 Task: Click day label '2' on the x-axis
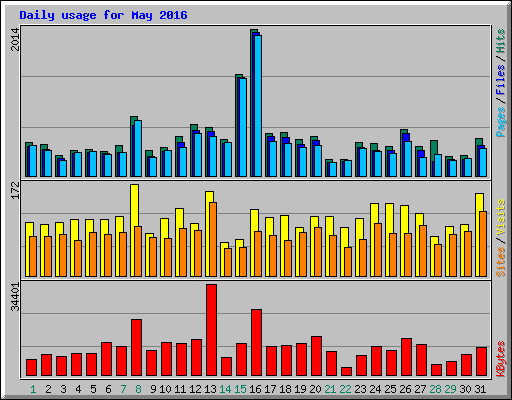[48, 389]
